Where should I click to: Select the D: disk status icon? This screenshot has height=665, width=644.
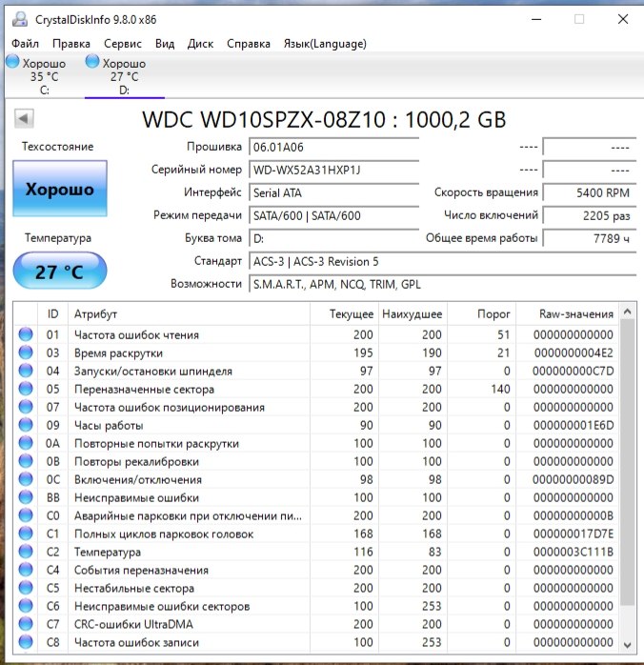click(92, 62)
